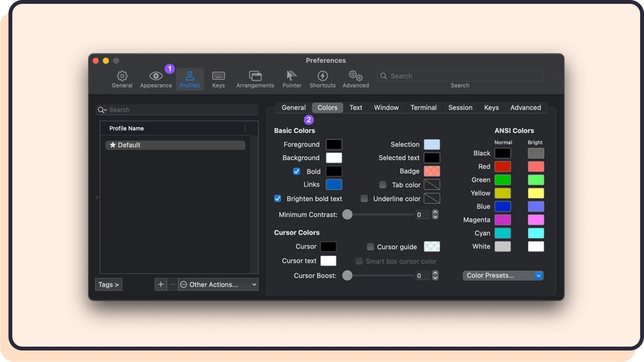Toggle the Bold color checkbox
The image size is (644, 362).
296,171
